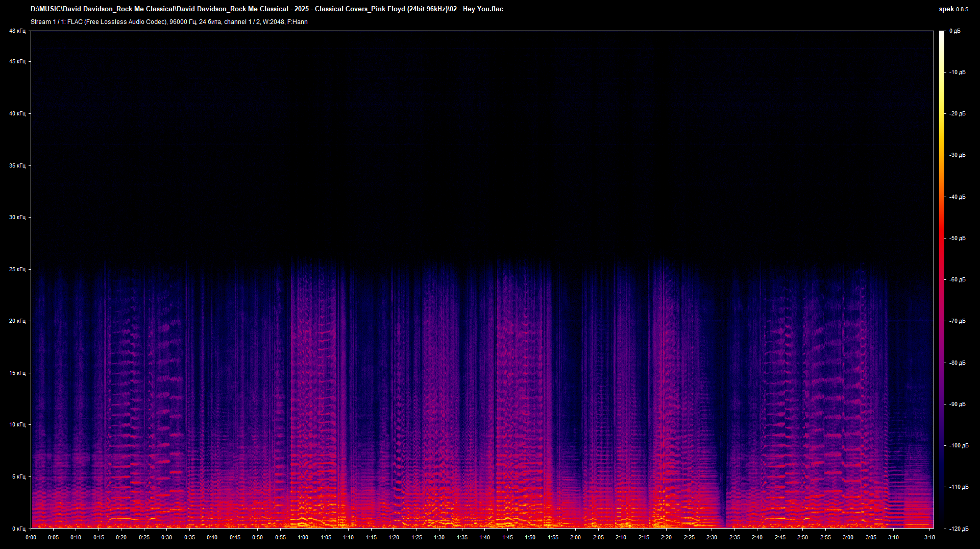980x549 pixels.
Task: Click the 10 кГц frequency label
Action: pyautogui.click(x=17, y=424)
